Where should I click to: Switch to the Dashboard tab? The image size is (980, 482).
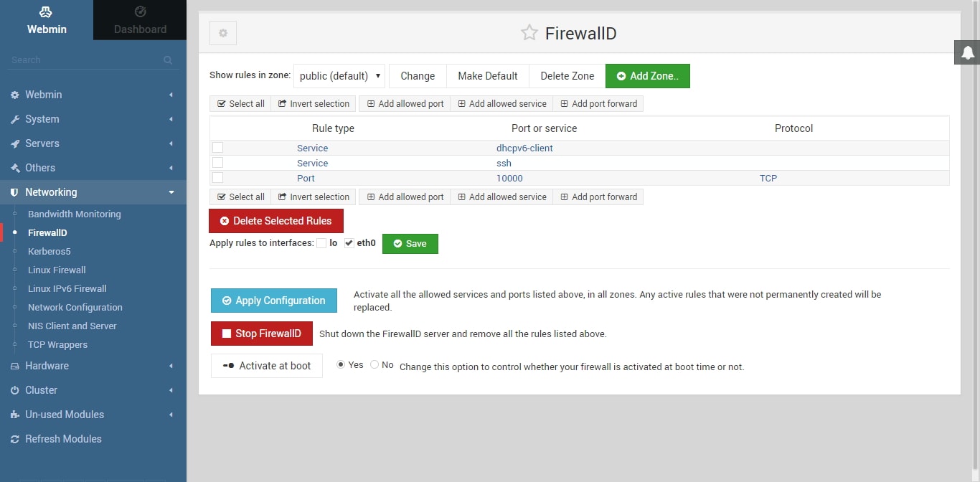coord(140,20)
